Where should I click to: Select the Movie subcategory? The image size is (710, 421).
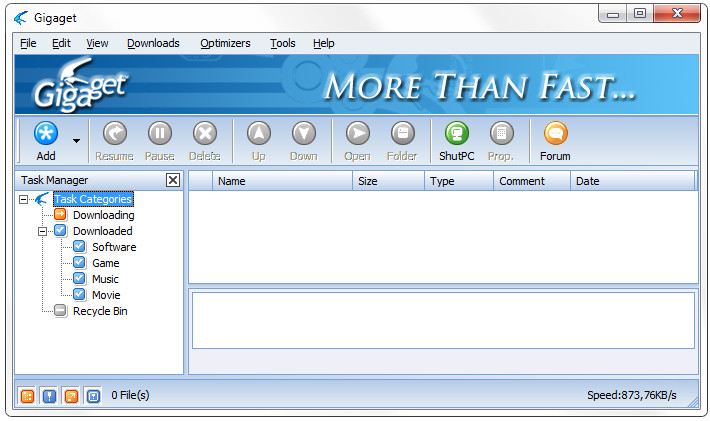[106, 295]
